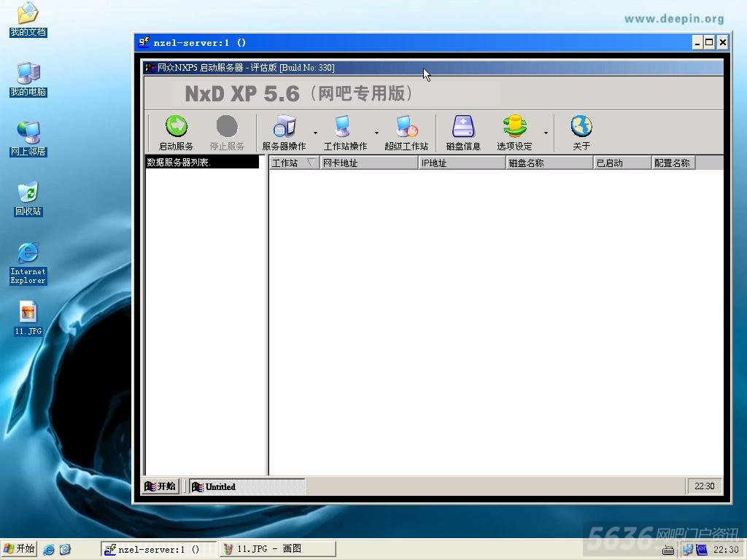Open 我的电脑 desktop icon

pos(28,79)
